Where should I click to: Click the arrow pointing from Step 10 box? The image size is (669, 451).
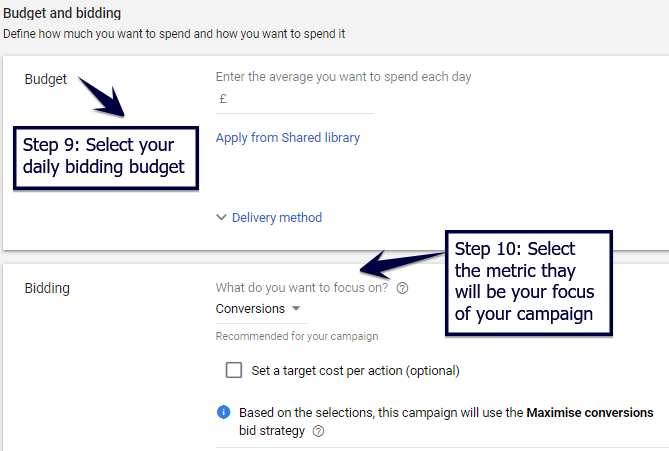[399, 264]
